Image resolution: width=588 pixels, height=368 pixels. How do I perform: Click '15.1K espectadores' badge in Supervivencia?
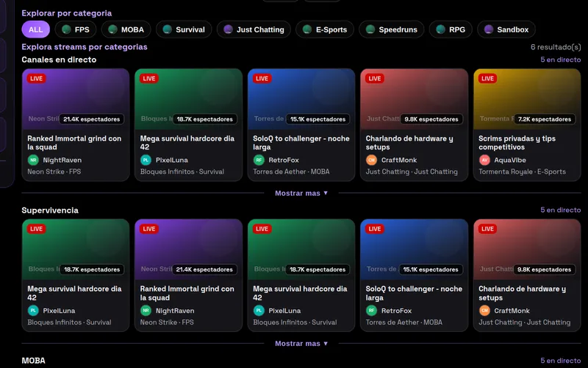click(431, 269)
